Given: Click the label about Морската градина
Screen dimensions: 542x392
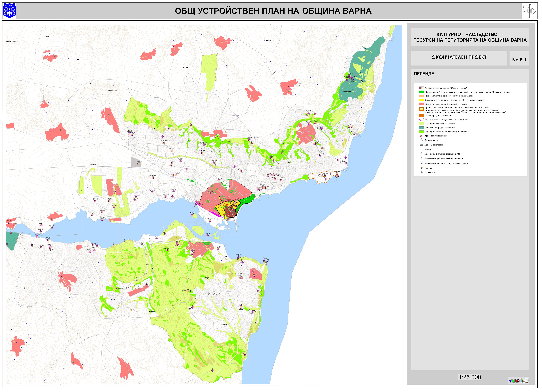Looking at the screenshot, I should [467, 92].
